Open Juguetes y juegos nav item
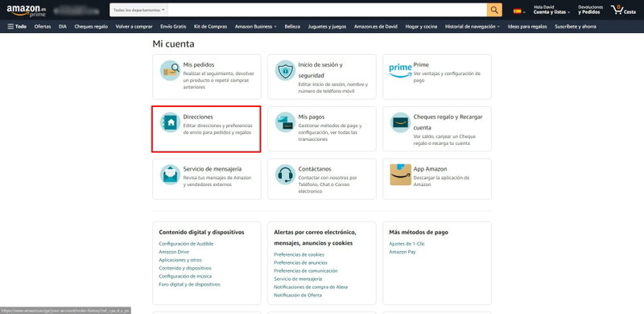 [327, 27]
